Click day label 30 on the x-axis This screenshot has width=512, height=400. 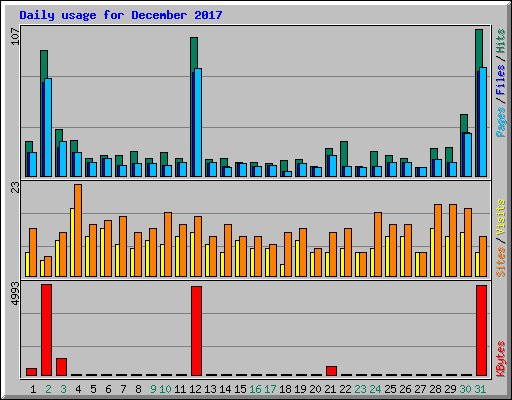click(x=465, y=389)
